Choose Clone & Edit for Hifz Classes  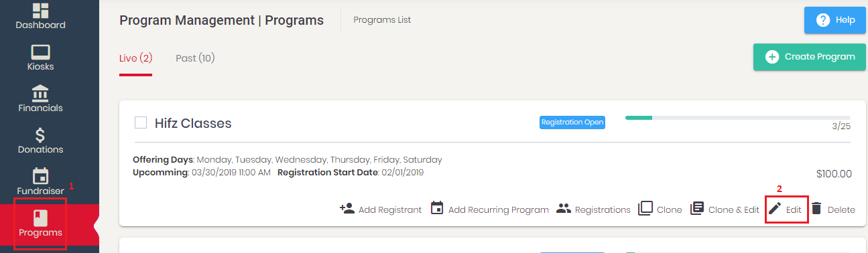(725, 209)
